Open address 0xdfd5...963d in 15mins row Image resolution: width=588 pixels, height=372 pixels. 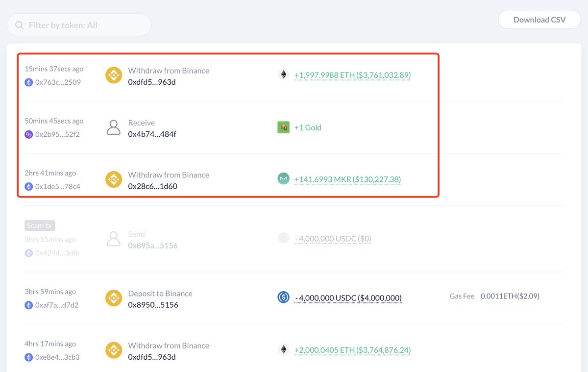[152, 82]
